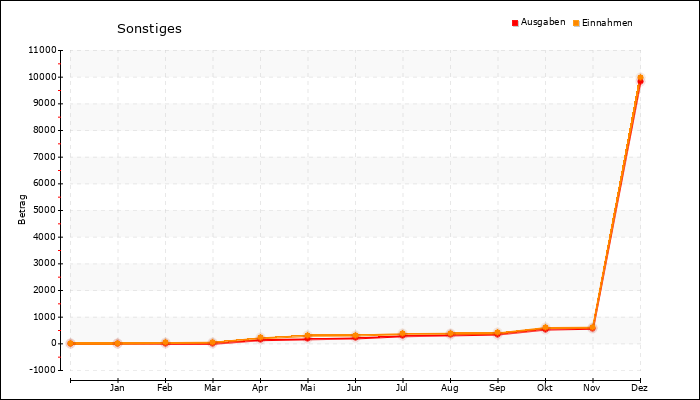This screenshot has width=700, height=400.
Task: Select the Nov data point marker
Action: (x=593, y=327)
